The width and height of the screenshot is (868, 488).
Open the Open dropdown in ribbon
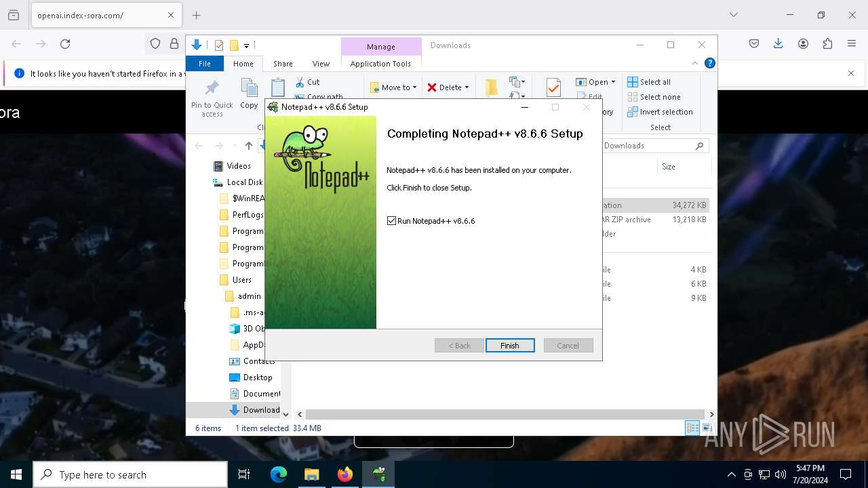click(595, 82)
